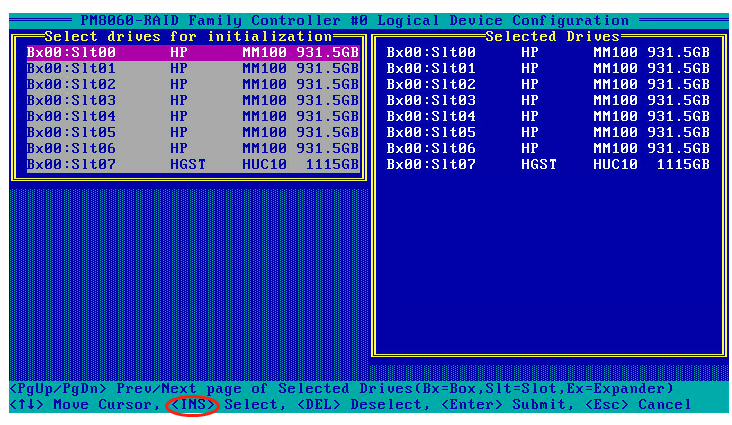The image size is (732, 425).
Task: Click the 'Selected Drives' panel heading
Action: click(552, 36)
